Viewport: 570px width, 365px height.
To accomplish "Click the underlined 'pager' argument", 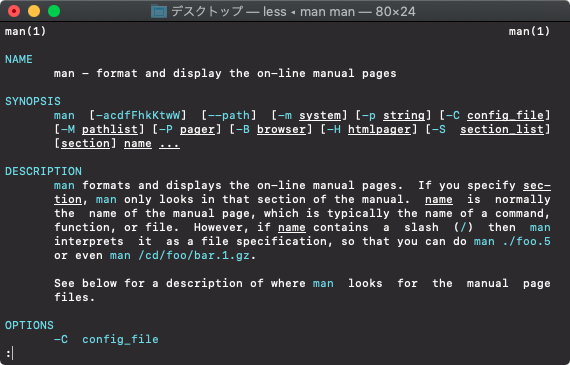I will (x=197, y=129).
